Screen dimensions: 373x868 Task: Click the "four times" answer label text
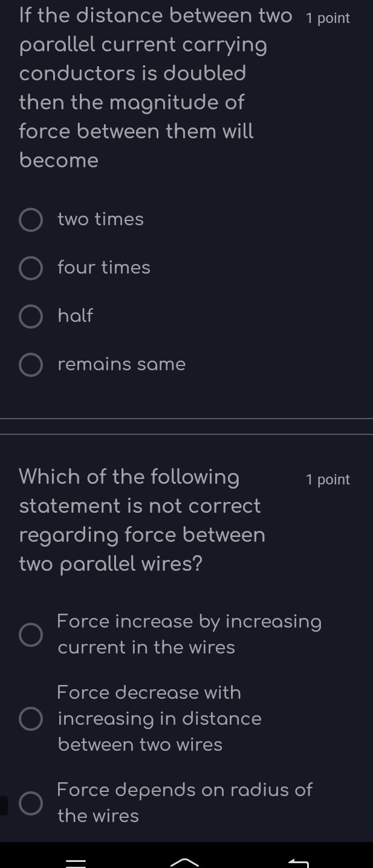[x=103, y=268]
